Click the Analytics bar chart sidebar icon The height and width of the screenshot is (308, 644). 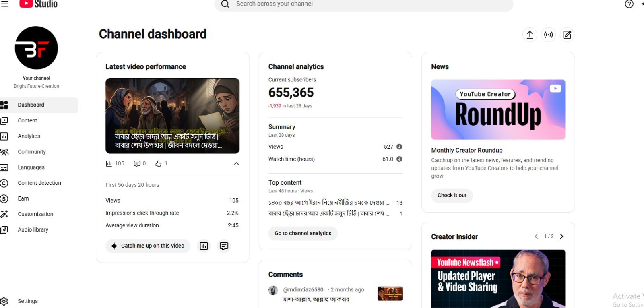point(4,136)
